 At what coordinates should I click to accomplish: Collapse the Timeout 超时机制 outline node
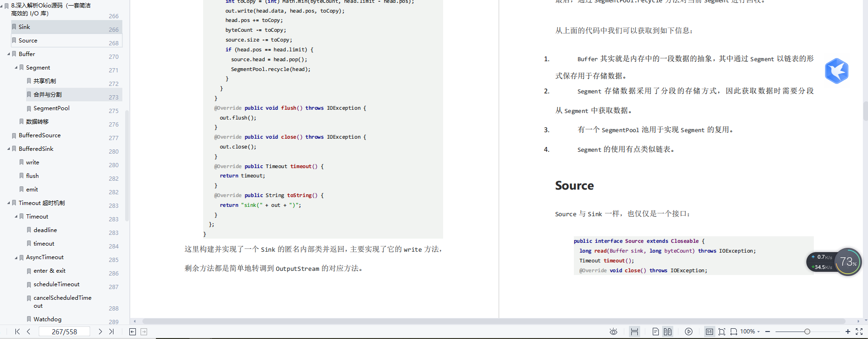[8, 203]
